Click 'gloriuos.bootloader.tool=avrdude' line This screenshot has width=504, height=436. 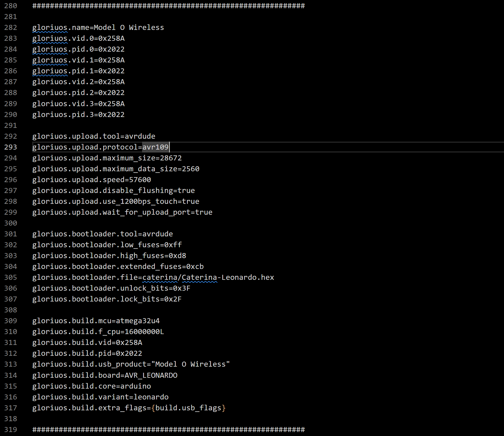coord(103,234)
